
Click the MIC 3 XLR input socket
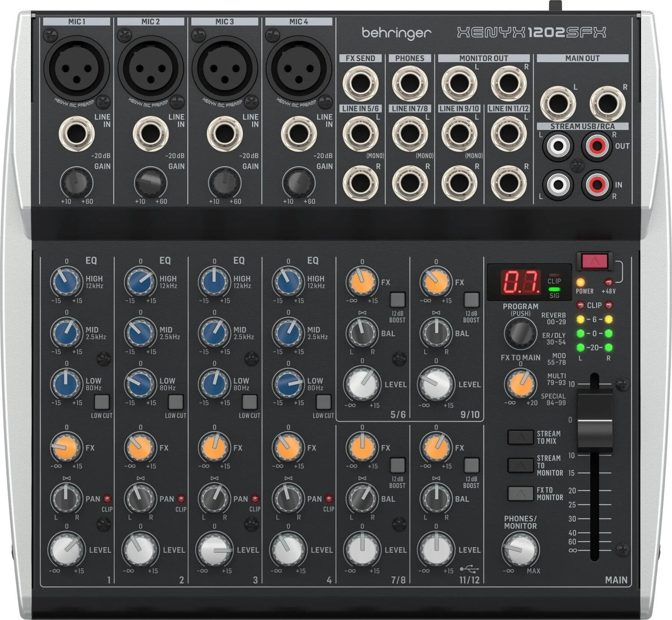pos(225,68)
